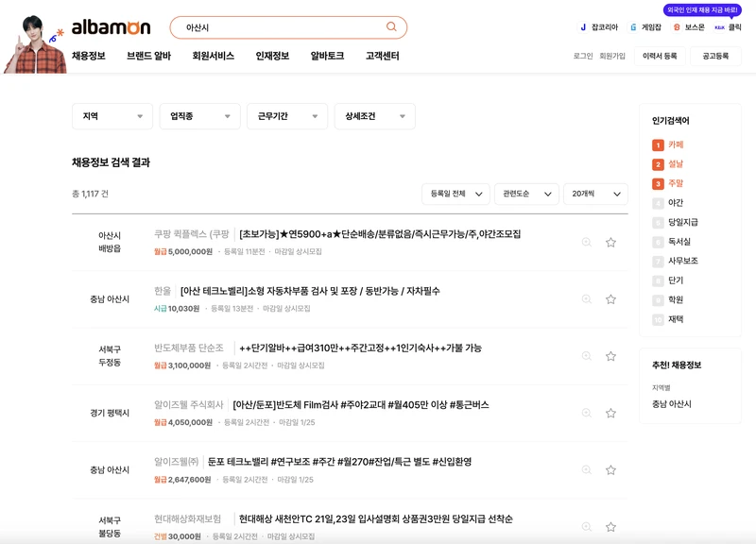Favorite the 한울 자동차부품 listing
Screen dimensions: 756x544
coord(611,298)
